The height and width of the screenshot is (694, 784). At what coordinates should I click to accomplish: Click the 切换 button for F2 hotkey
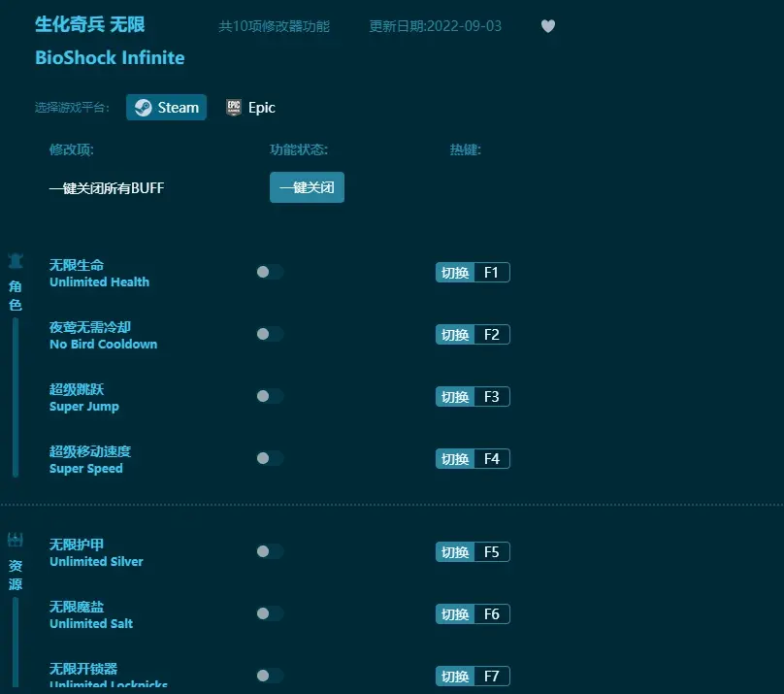coord(455,335)
